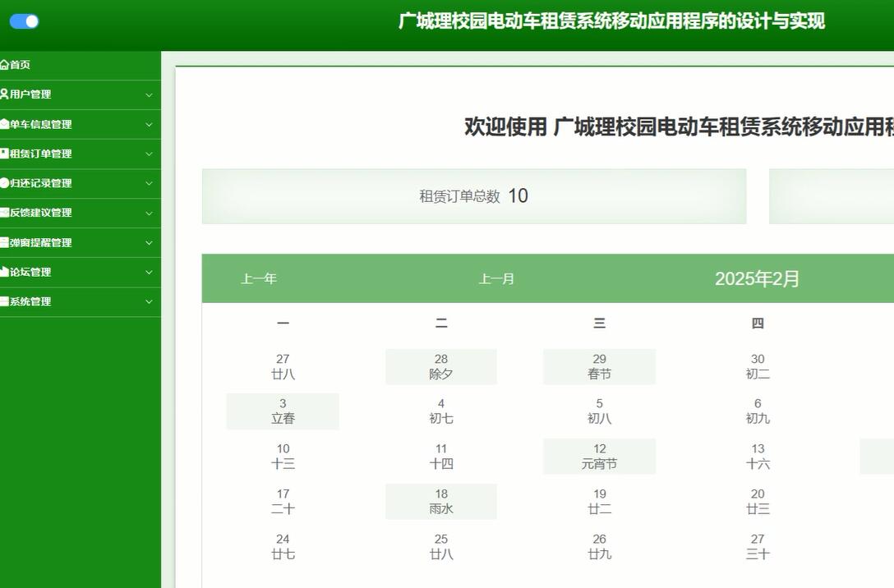This screenshot has height=588, width=894.
Task: Select calendar date 20 廿三
Action: coord(758,502)
